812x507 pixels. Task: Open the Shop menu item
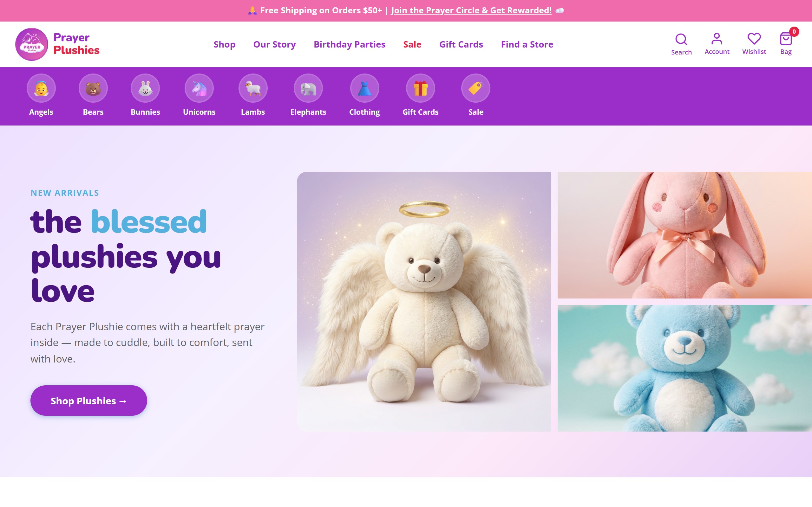click(225, 44)
